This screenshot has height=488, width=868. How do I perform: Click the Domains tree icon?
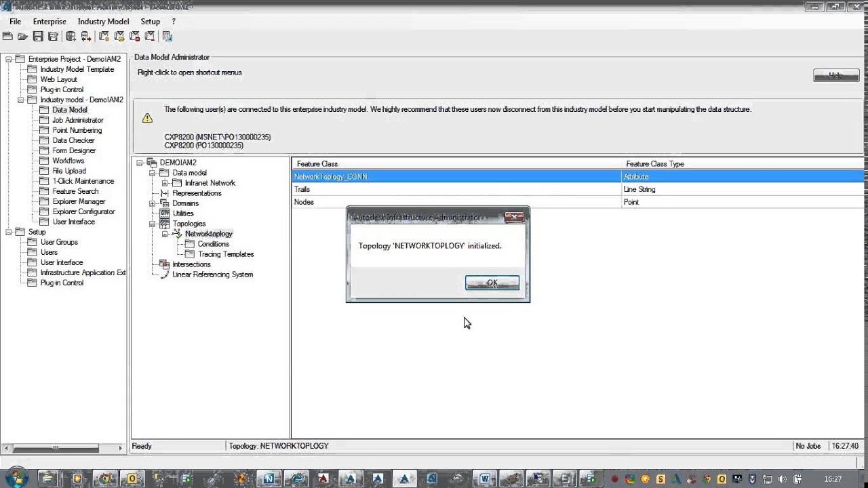(164, 203)
